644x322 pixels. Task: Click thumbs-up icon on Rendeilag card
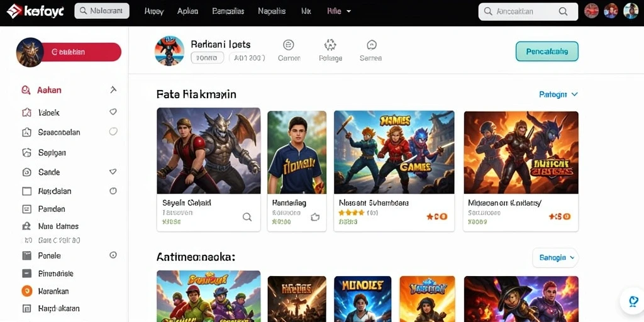[x=315, y=217]
